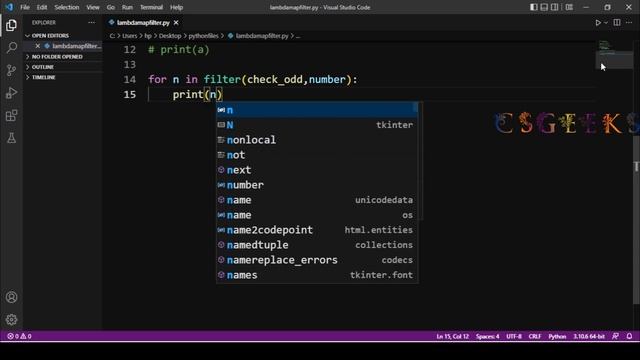The width and height of the screenshot is (640, 360).
Task: Choose the 'number' variable suggestion
Action: pos(317,185)
